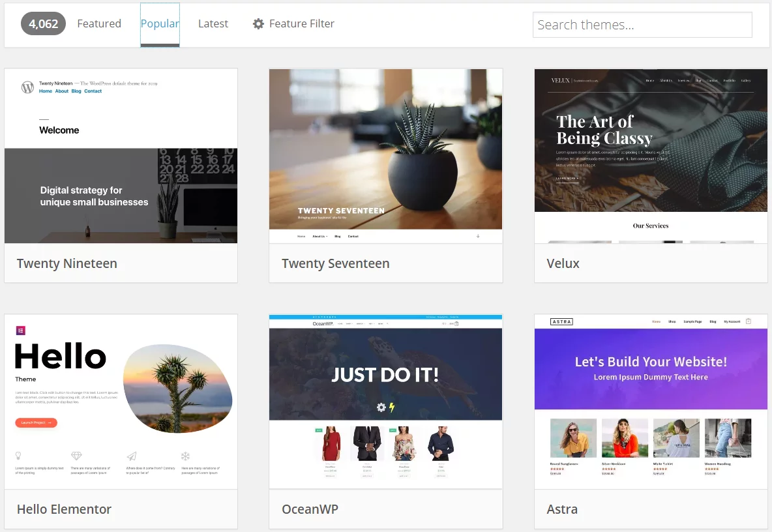The height and width of the screenshot is (532, 772).
Task: Open the Feature Filter options
Action: point(293,23)
